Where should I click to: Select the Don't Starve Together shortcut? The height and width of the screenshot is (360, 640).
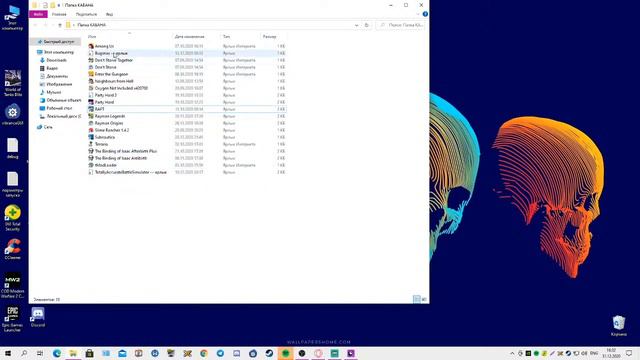[113, 60]
